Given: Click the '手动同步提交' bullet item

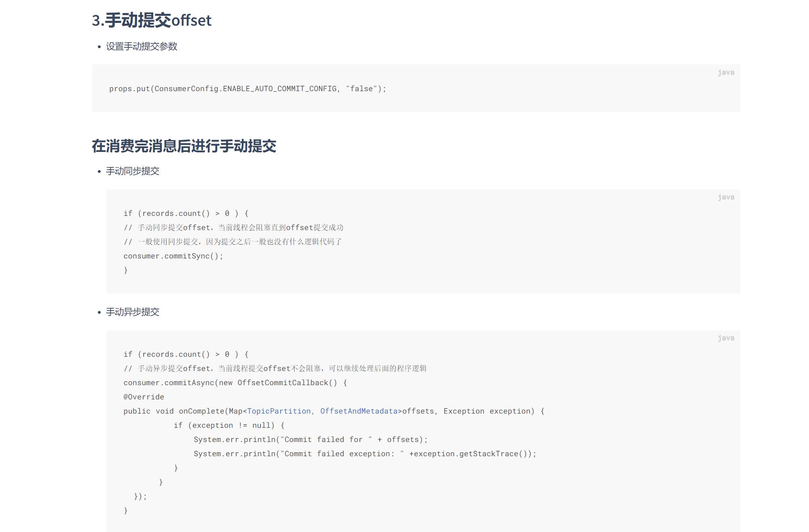Looking at the screenshot, I should [x=133, y=171].
